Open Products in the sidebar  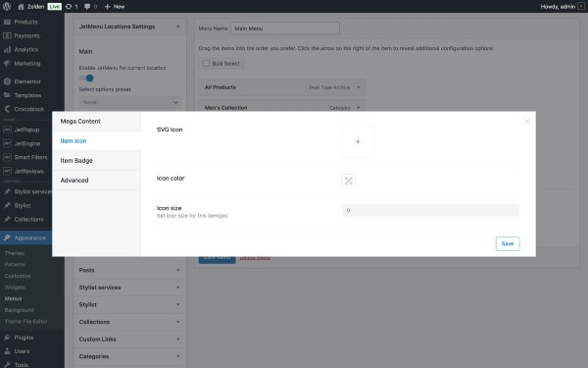[x=25, y=22]
